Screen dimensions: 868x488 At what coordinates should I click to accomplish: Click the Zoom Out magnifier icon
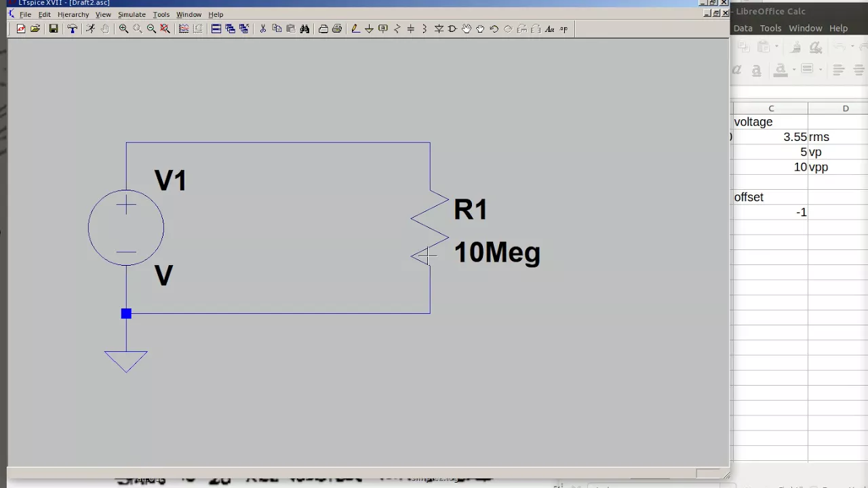[151, 28]
